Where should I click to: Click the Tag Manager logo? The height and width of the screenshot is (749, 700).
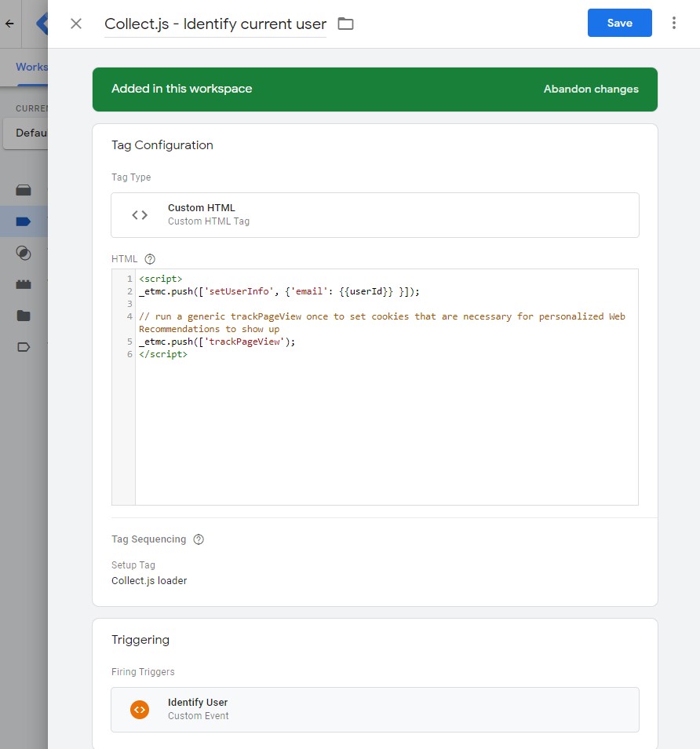42,24
